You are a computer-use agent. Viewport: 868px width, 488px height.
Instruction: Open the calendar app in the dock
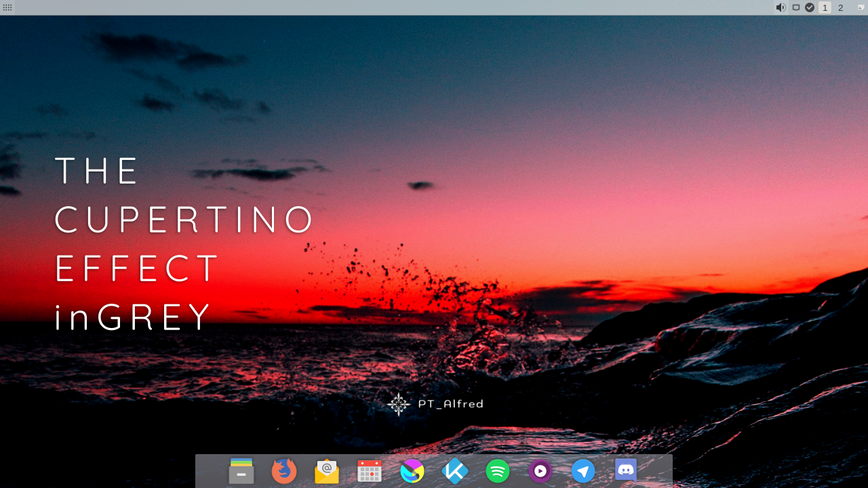click(370, 471)
